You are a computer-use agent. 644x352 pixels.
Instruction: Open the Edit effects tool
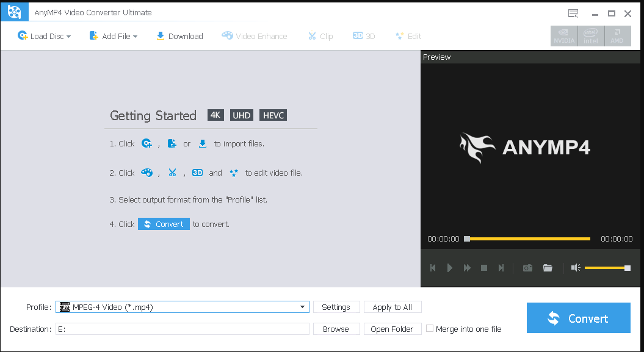pyautogui.click(x=408, y=36)
